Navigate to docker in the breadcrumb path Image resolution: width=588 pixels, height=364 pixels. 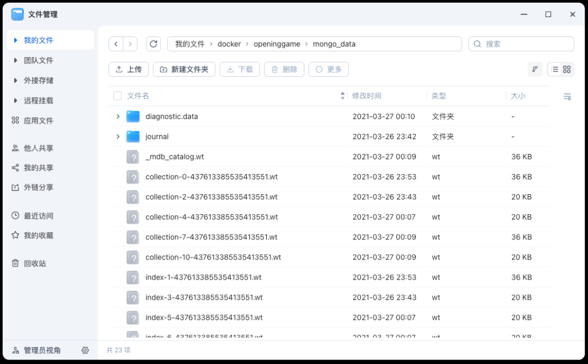(x=229, y=44)
